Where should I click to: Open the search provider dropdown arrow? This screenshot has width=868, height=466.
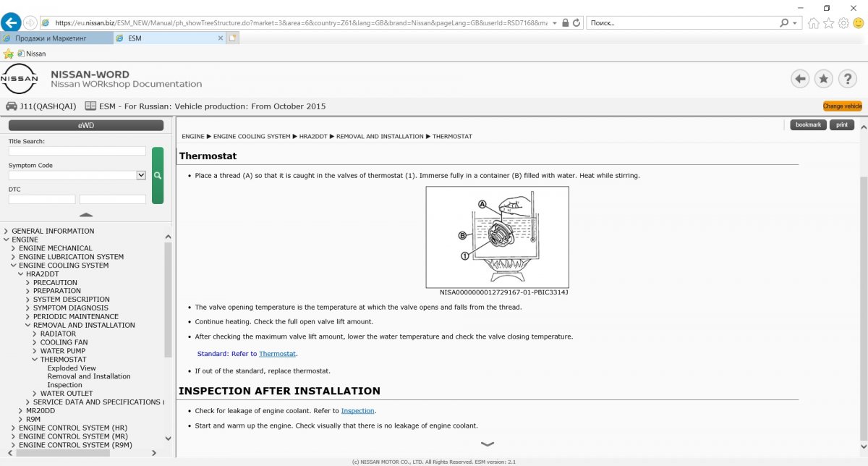tap(795, 22)
